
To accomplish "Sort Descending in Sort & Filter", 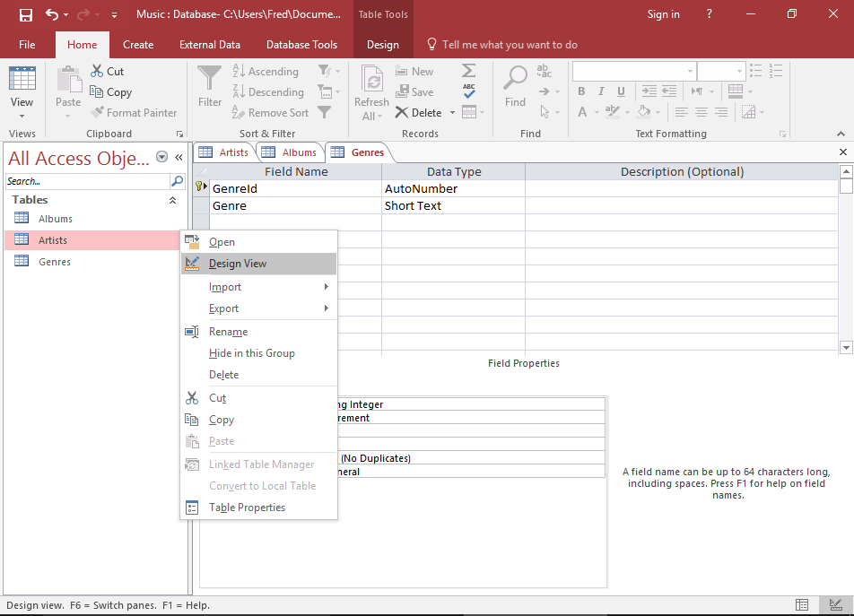I will [x=268, y=92].
